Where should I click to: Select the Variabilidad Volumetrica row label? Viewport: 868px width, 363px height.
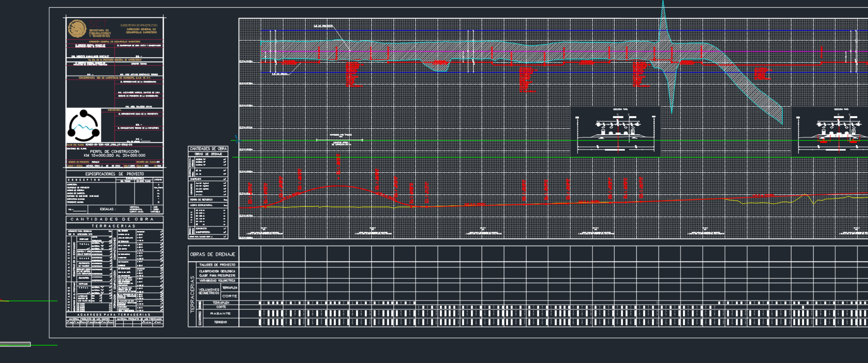(217, 281)
